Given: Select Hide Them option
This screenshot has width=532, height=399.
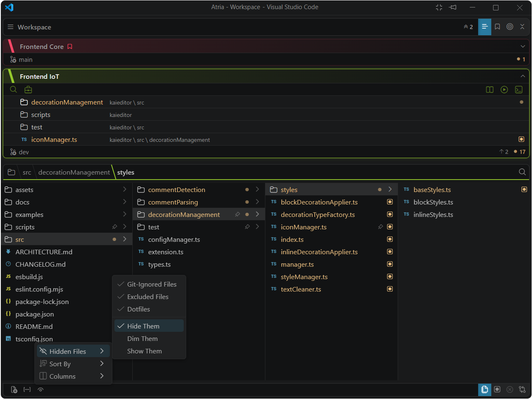Looking at the screenshot, I should 149,326.
